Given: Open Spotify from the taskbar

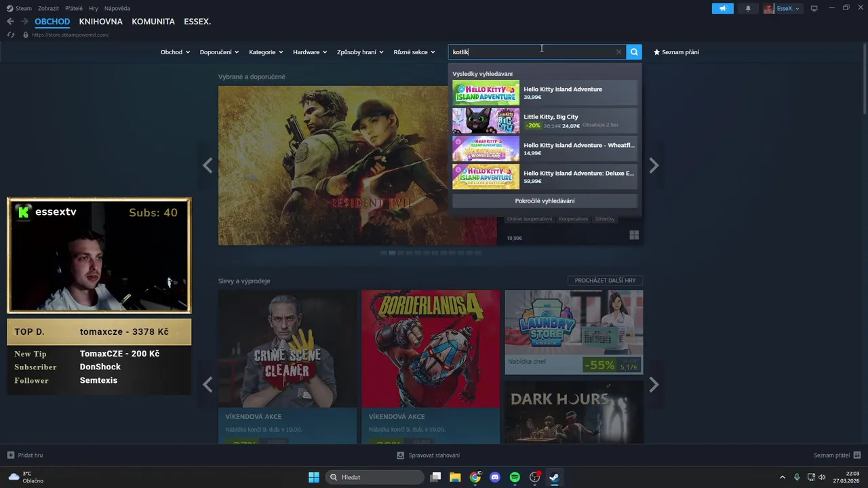Looking at the screenshot, I should pyautogui.click(x=515, y=477).
